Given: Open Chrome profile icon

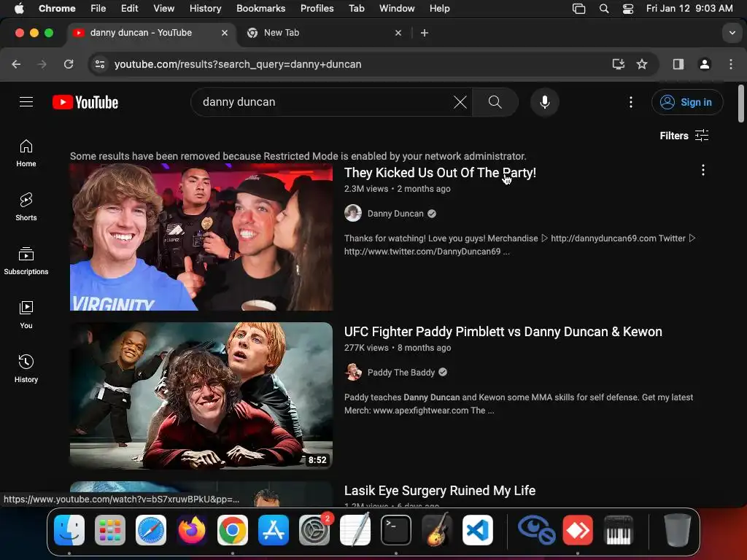Looking at the screenshot, I should point(705,64).
